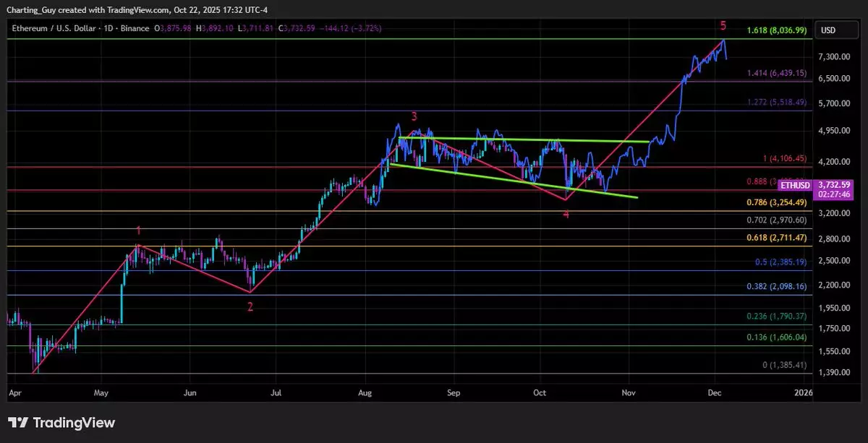868x443 pixels.
Task: Click the Aug marker on the time axis
Action: (x=365, y=392)
